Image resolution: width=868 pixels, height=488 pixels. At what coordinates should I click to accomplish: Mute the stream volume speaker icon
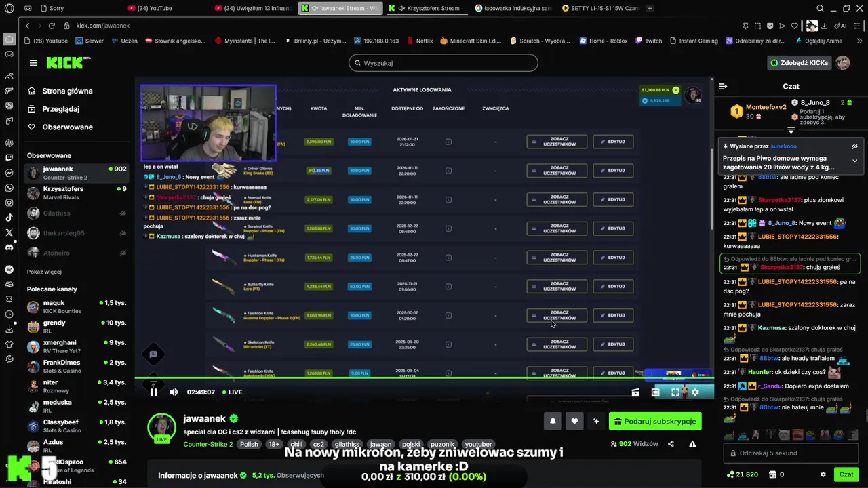tap(174, 392)
